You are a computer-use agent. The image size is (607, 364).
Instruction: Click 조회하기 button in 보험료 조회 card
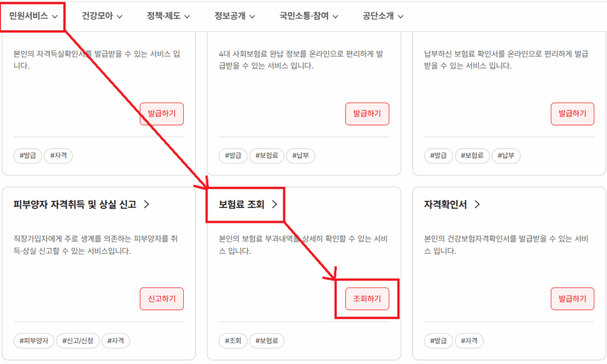click(x=367, y=299)
